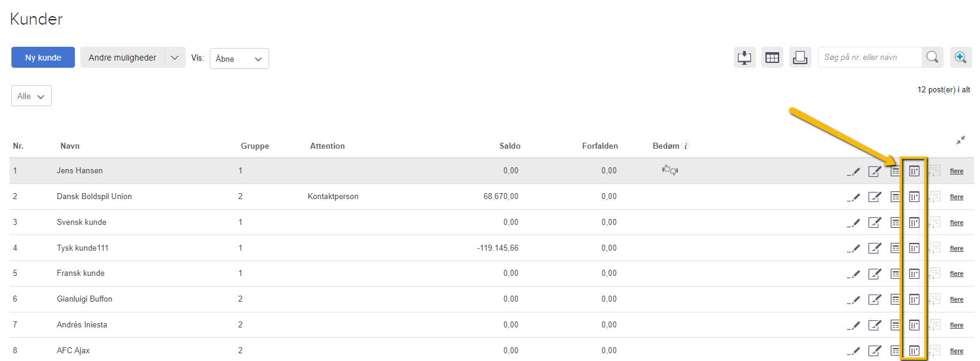Click the flere link for Gianluigi Buffon

coord(957,299)
